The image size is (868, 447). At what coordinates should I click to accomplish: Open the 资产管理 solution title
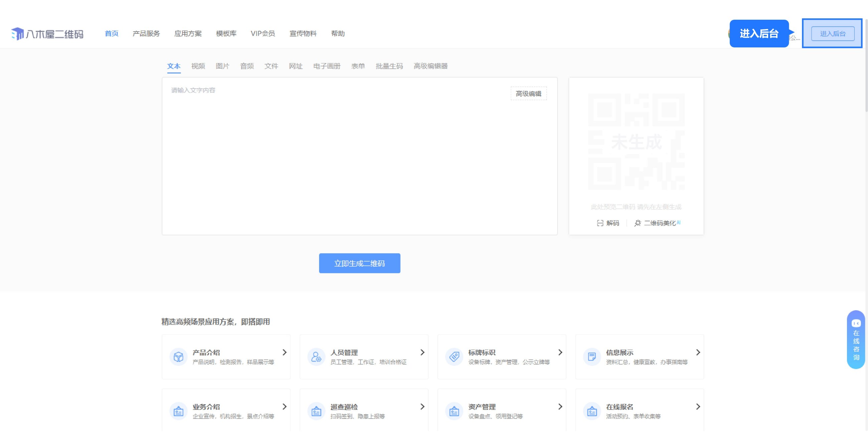tap(482, 407)
